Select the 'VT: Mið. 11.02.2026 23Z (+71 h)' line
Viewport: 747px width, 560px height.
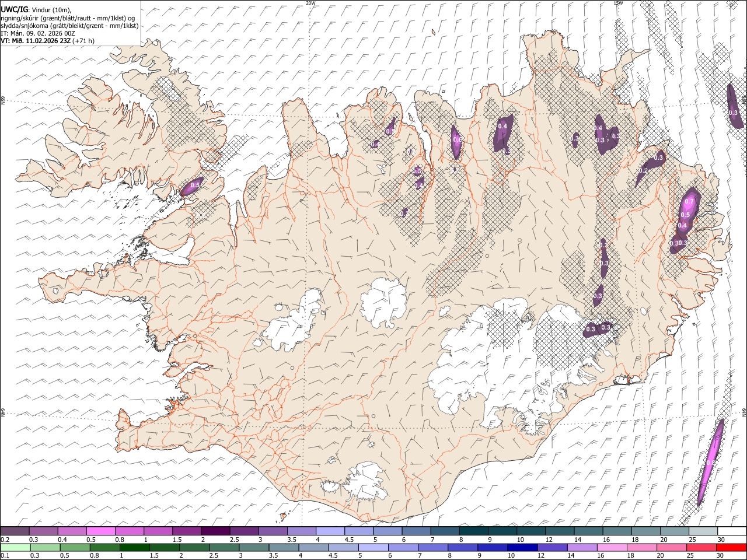47,41
